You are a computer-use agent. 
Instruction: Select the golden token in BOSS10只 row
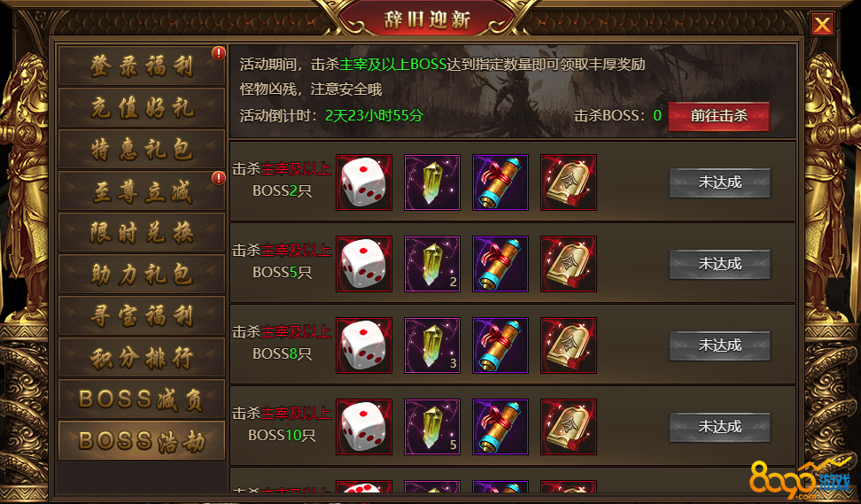[x=569, y=427]
